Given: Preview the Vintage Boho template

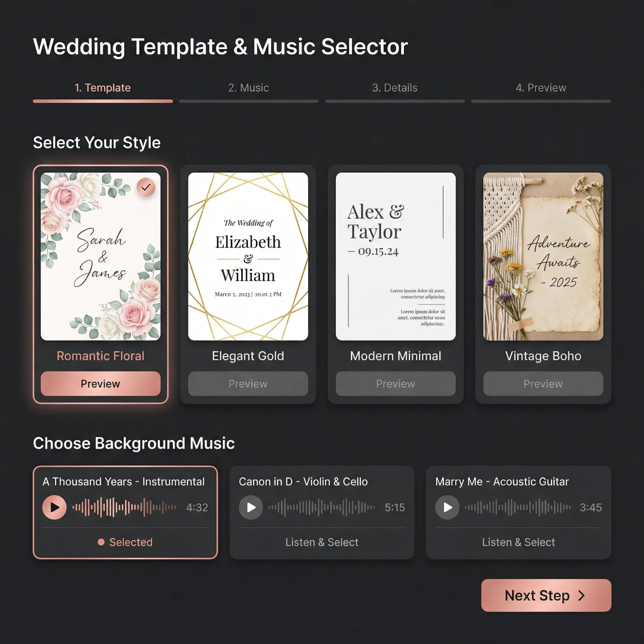Looking at the screenshot, I should pyautogui.click(x=543, y=384).
